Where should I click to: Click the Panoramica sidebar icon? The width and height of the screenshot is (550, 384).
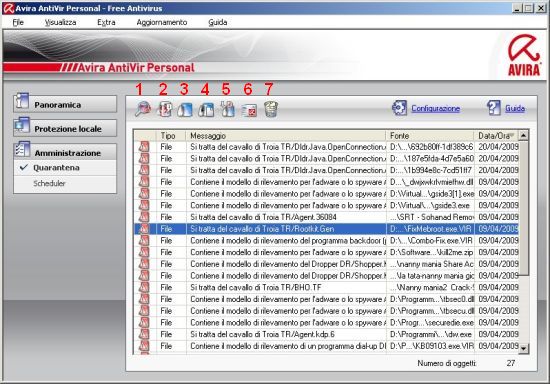[x=22, y=102]
